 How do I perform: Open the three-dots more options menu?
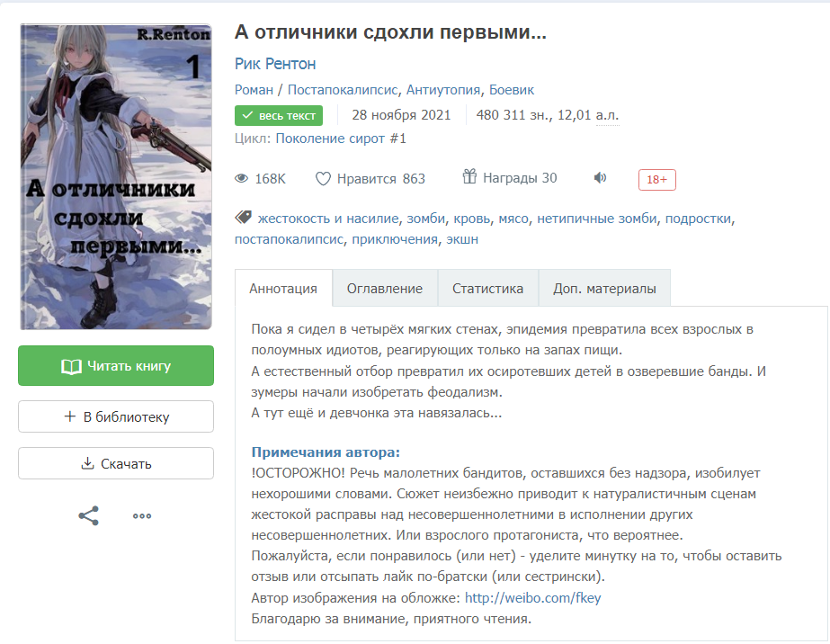[142, 516]
